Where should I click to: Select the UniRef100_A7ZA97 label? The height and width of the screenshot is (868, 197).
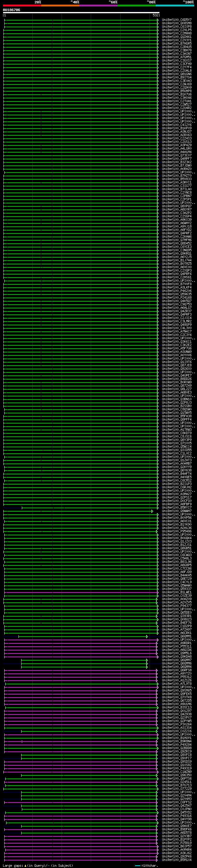click(177, 629)
